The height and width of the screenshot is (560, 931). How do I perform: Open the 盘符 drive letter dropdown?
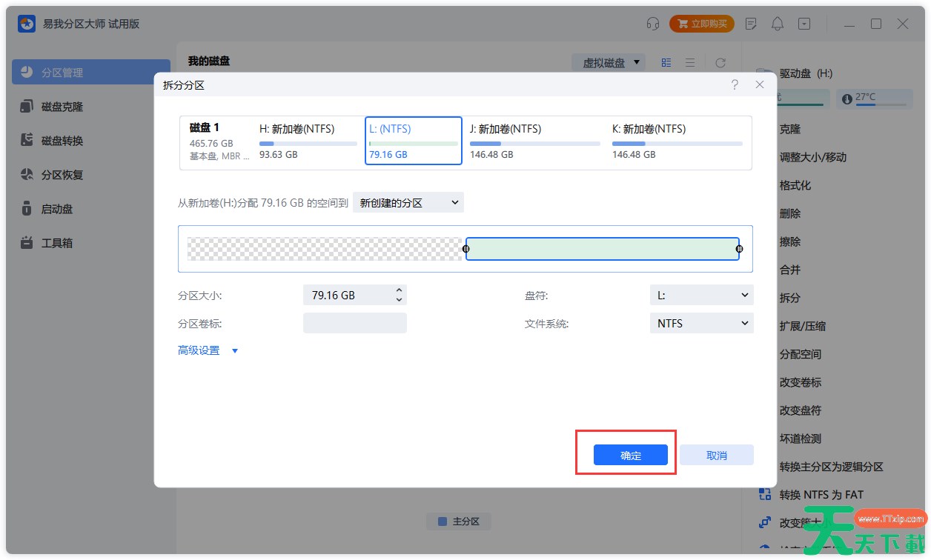point(700,295)
